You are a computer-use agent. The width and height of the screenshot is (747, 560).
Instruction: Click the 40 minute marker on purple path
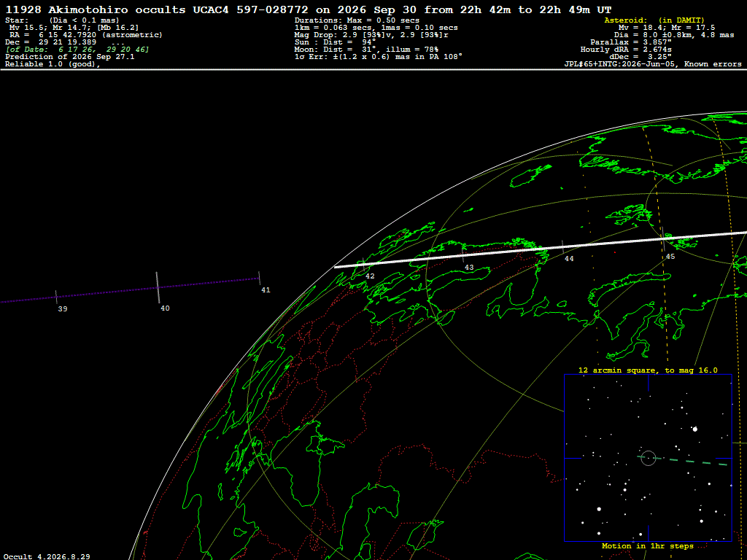click(158, 287)
